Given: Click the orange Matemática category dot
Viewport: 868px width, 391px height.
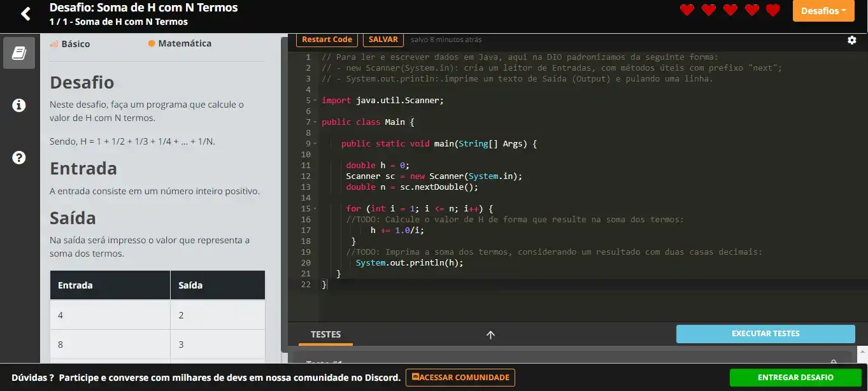Looking at the screenshot, I should point(152,44).
